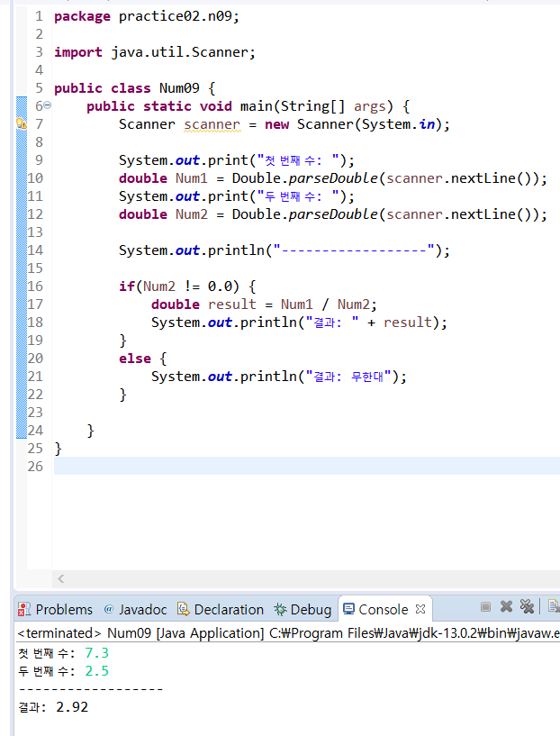The image size is (560, 736).
Task: Click 'Num2' declaration on line 12
Action: pyautogui.click(x=192, y=214)
